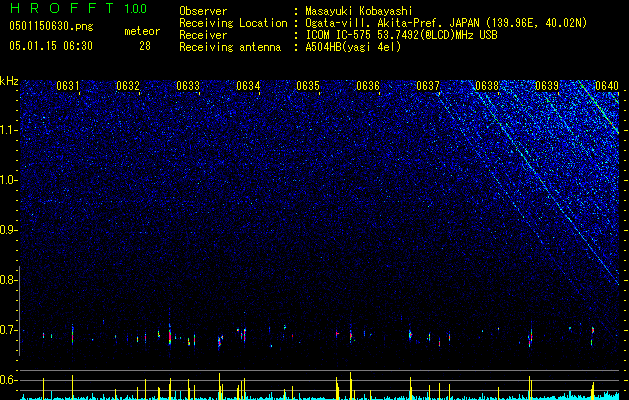The image size is (629, 400).
Task: Click the 0638 time marker
Action: pos(487,86)
